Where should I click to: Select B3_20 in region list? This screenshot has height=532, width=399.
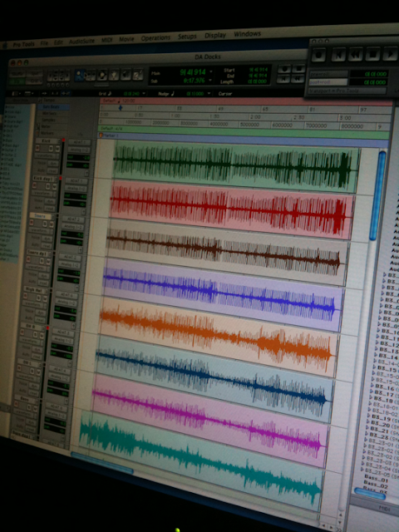(x=381, y=425)
